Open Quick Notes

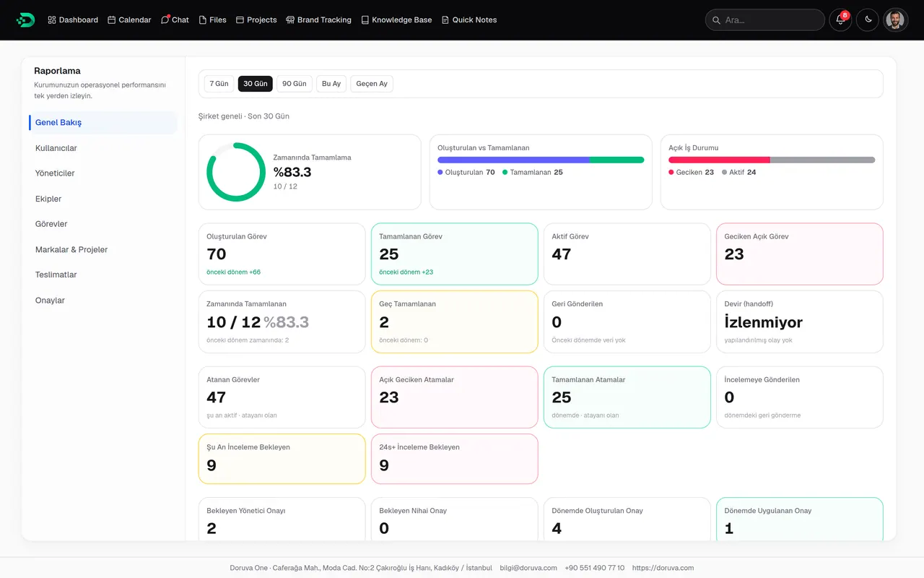point(469,20)
